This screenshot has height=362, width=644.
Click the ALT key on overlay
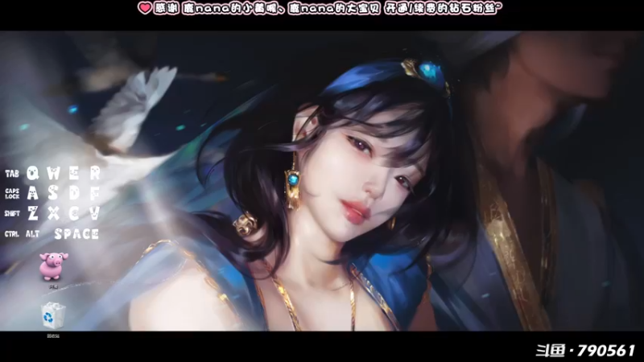click(32, 234)
